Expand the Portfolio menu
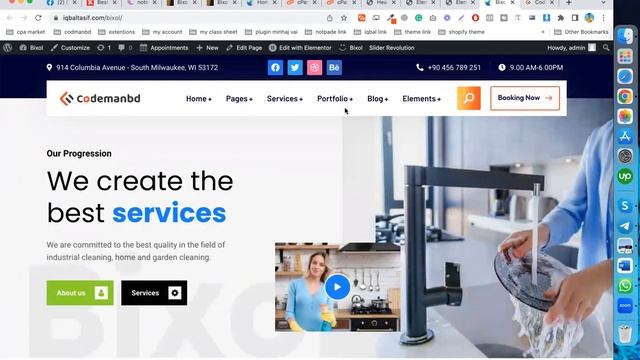The height and width of the screenshot is (360, 640). 335,99
